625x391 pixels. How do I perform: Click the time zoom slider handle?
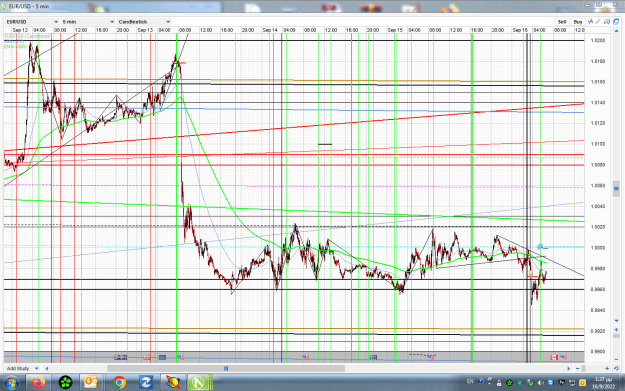[583, 368]
